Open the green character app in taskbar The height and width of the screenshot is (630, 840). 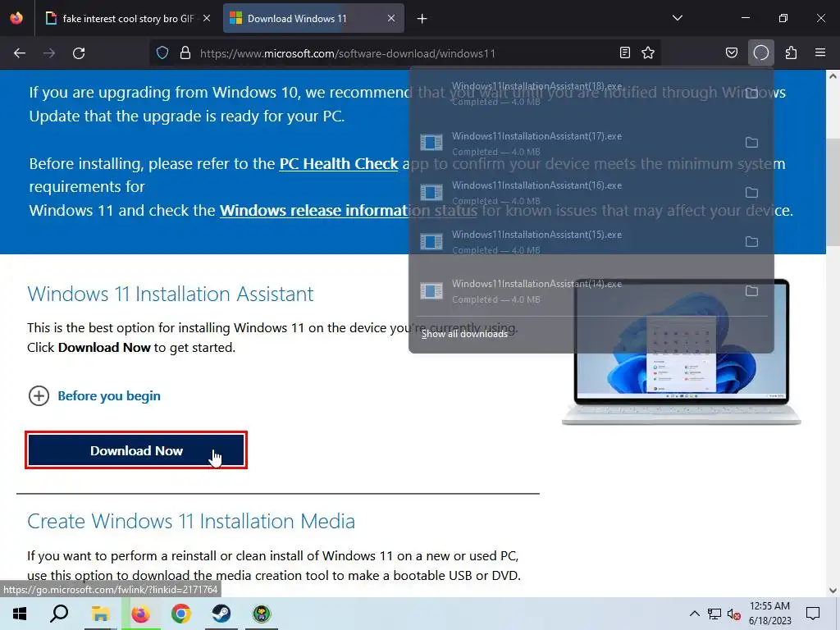click(x=262, y=614)
